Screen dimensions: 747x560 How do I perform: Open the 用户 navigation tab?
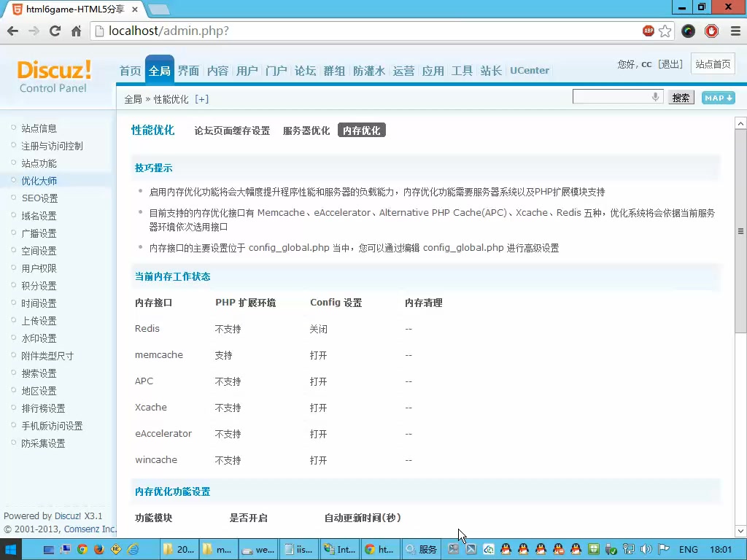tap(247, 71)
